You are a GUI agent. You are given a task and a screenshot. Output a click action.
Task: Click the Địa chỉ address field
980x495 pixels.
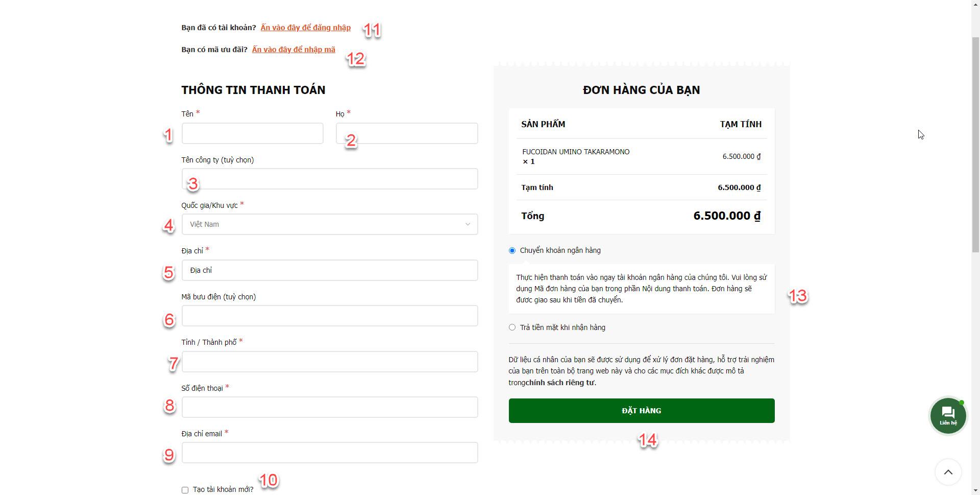click(330, 270)
